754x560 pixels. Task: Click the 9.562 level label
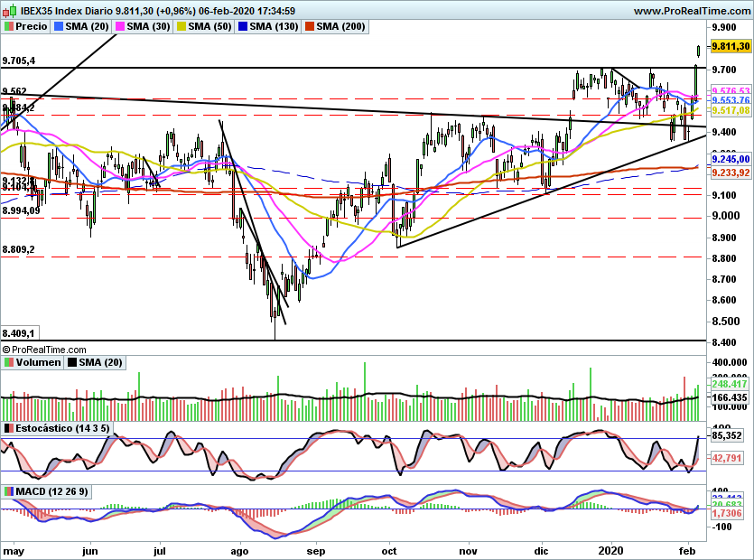[x=14, y=91]
